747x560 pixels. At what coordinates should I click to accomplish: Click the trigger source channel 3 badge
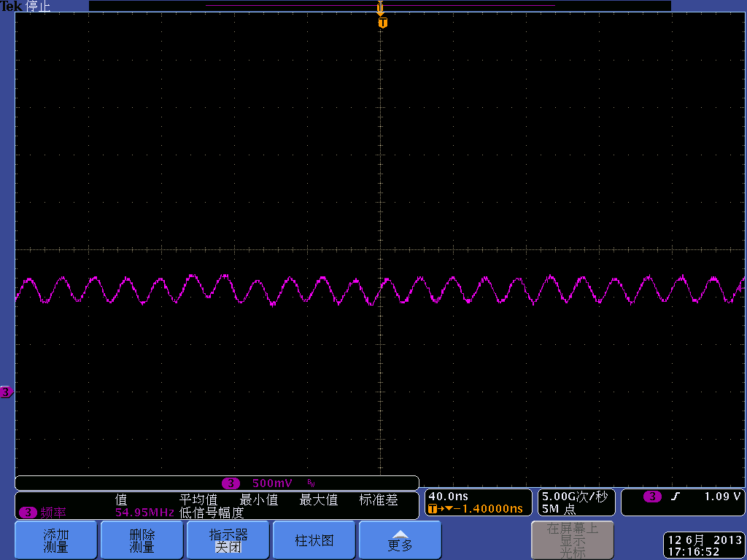click(651, 496)
